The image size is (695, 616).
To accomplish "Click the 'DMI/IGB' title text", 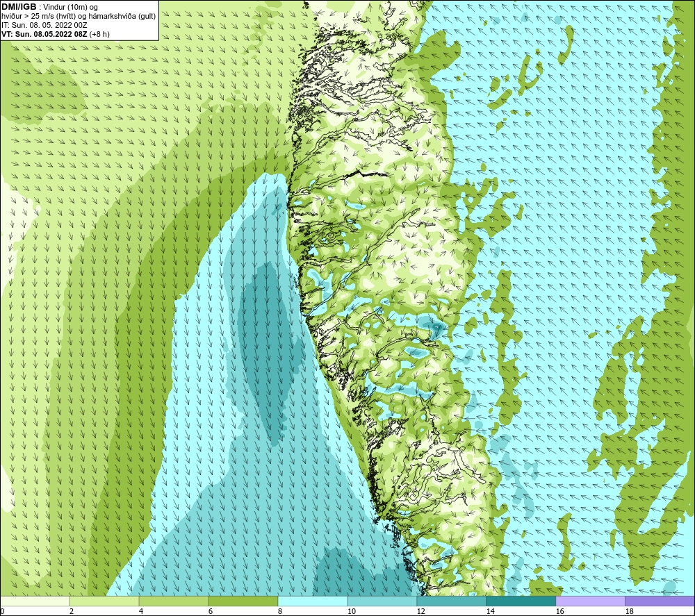I will coord(19,7).
